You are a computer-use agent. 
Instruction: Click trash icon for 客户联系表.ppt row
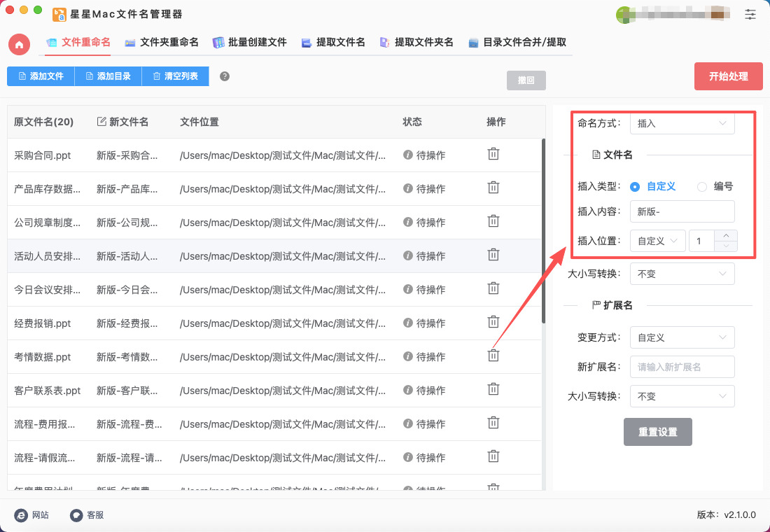click(x=493, y=389)
